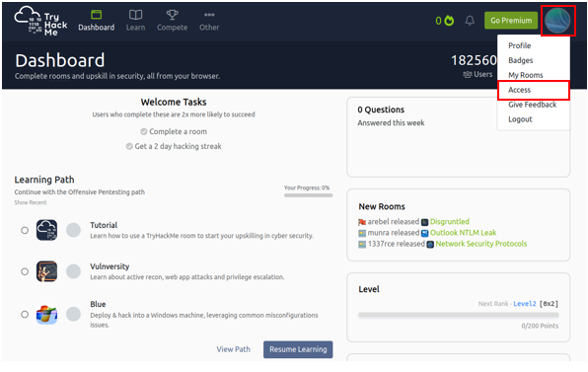Viewport: 588px width, 372px height.
Task: Select Badges from the user menu
Action: click(521, 60)
